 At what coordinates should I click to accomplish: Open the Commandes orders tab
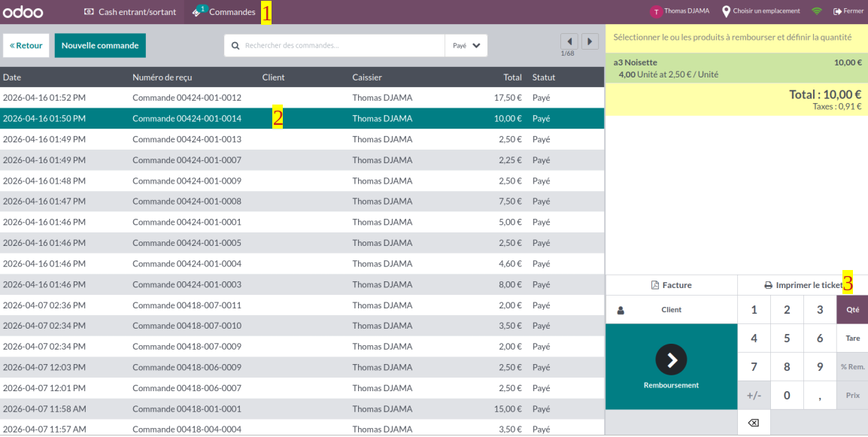coord(224,12)
